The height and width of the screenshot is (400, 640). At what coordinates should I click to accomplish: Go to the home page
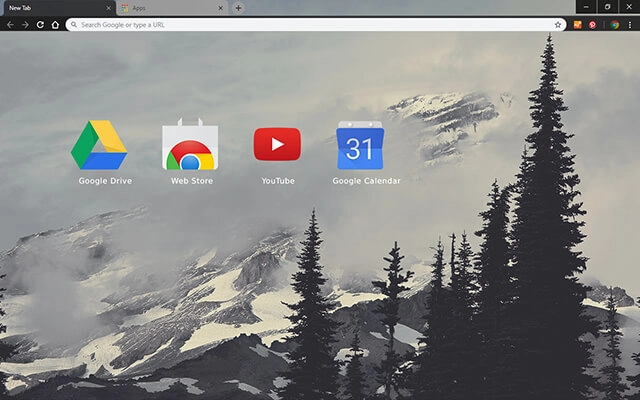point(55,25)
